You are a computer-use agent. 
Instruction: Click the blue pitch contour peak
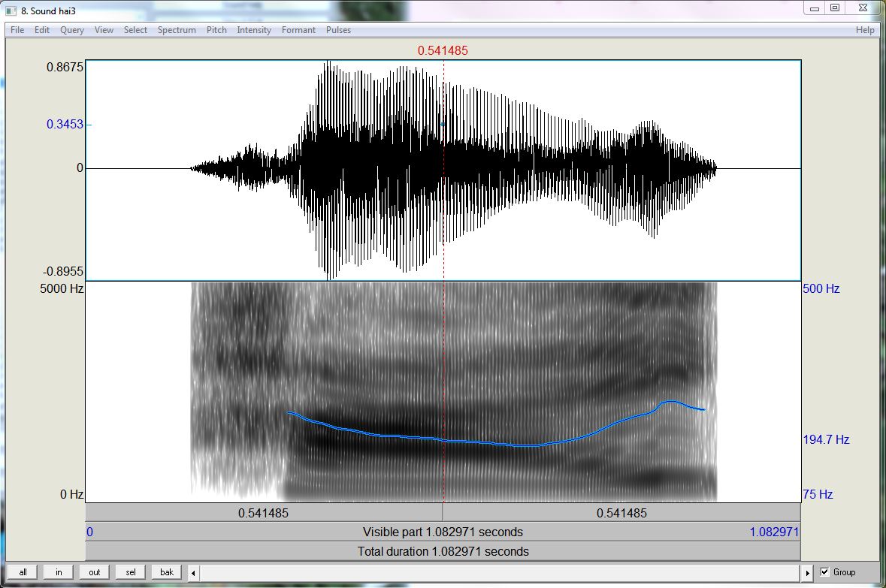pyautogui.click(x=670, y=402)
